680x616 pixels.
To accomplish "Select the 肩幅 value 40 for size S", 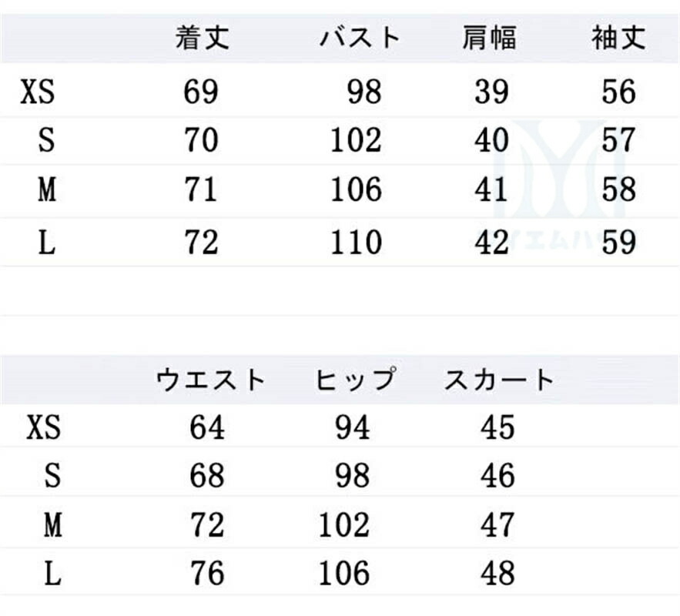I will (491, 141).
